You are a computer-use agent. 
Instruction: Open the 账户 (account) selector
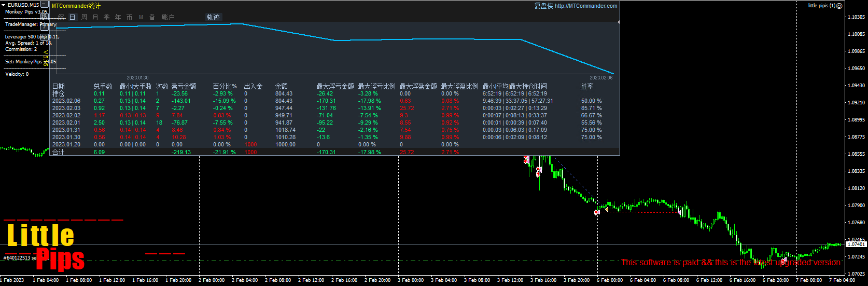[x=168, y=17]
